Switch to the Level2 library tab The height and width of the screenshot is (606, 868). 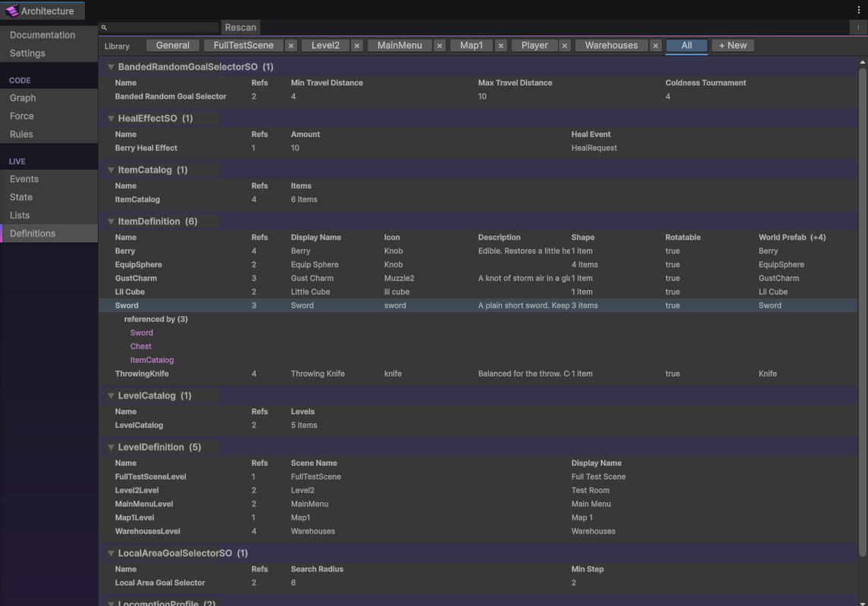coord(325,45)
